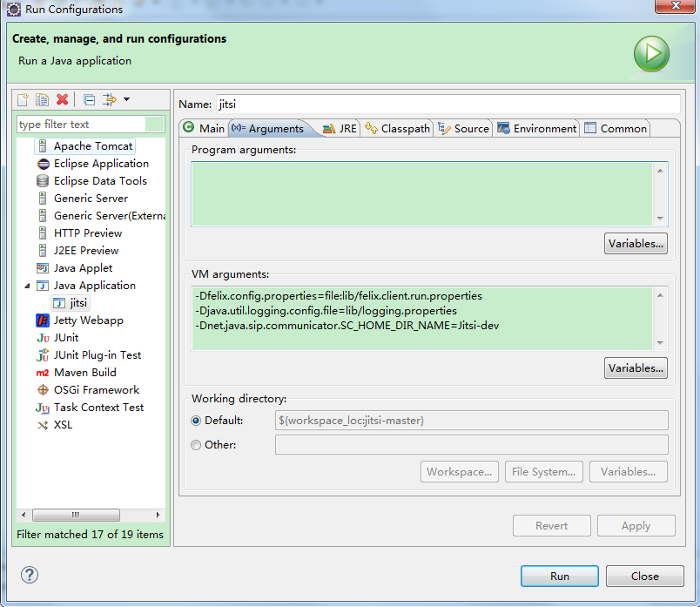700x607 pixels.
Task: Click the Close button
Action: coord(644,577)
